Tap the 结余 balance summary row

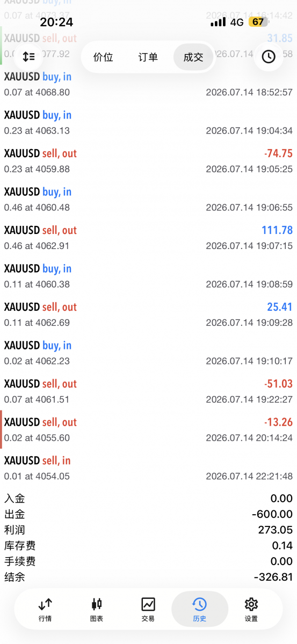(148, 577)
